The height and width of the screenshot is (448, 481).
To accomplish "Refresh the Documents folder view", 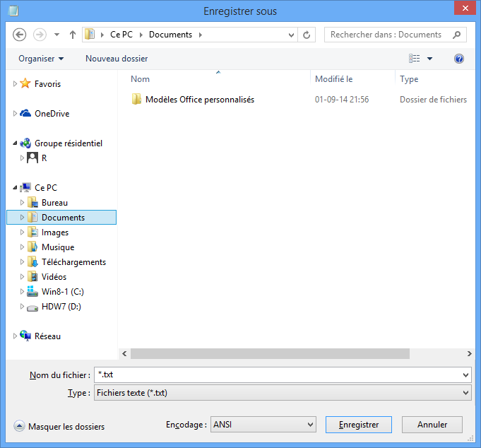I will click(x=307, y=35).
